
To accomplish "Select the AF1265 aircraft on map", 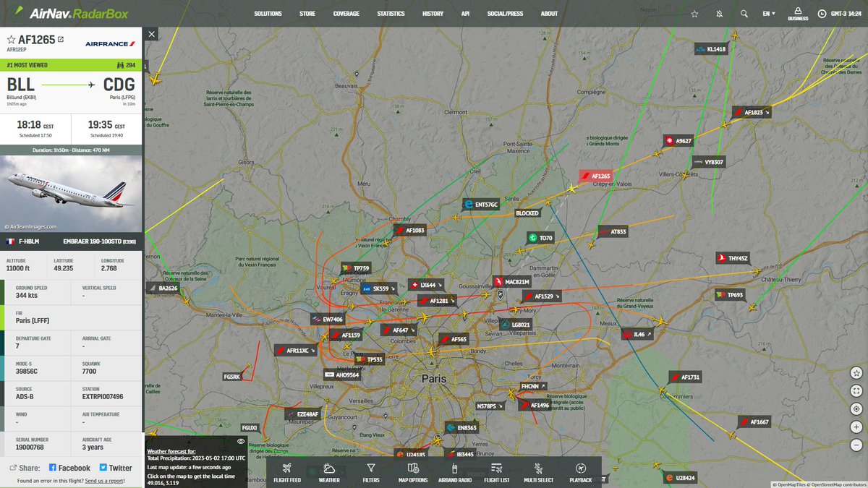I will pyautogui.click(x=572, y=189).
